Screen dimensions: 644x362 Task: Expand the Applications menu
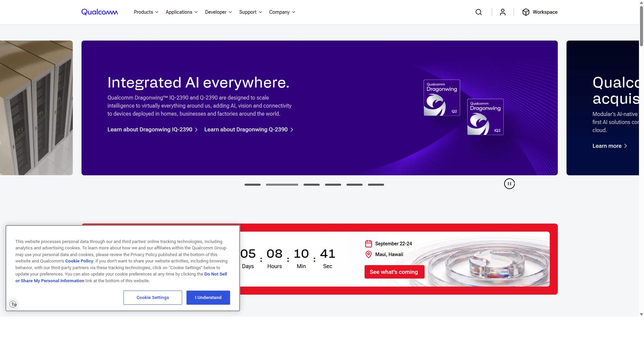coord(181,12)
